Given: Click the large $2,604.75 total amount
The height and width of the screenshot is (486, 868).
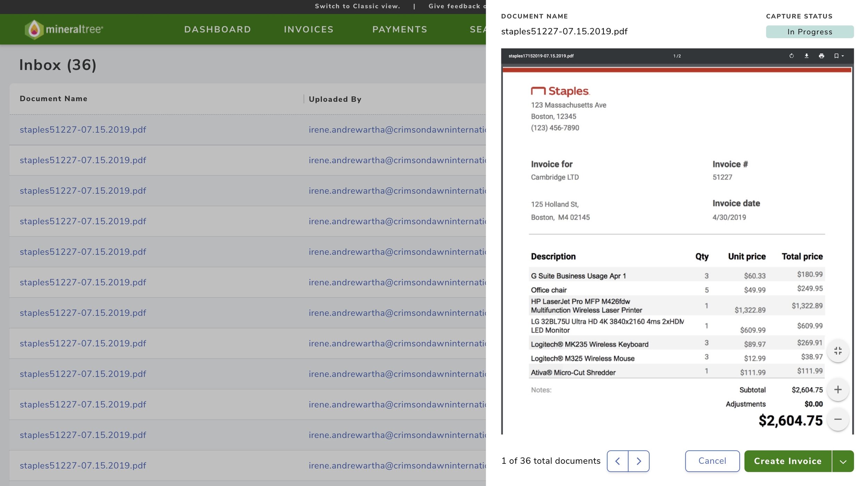Looking at the screenshot, I should point(791,420).
